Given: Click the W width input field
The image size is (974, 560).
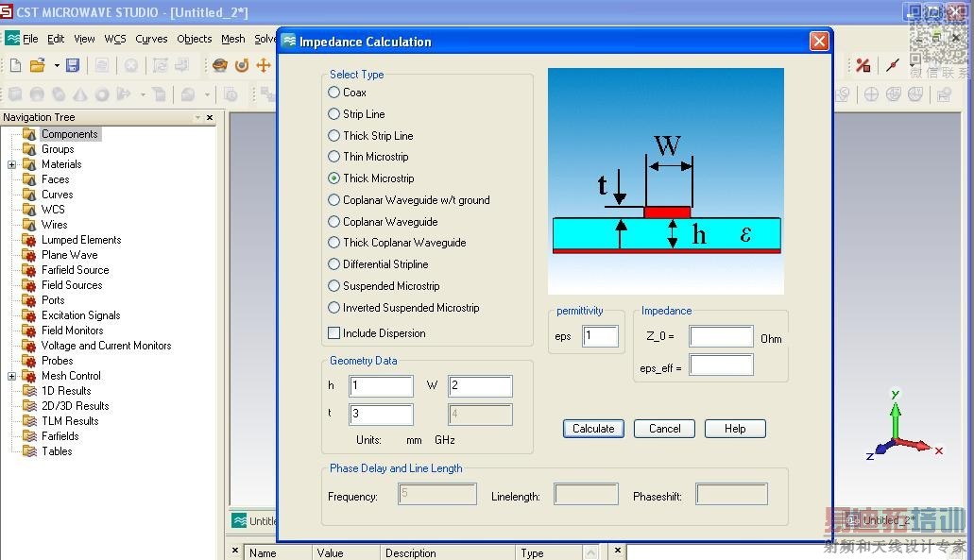Looking at the screenshot, I should coord(480,385).
